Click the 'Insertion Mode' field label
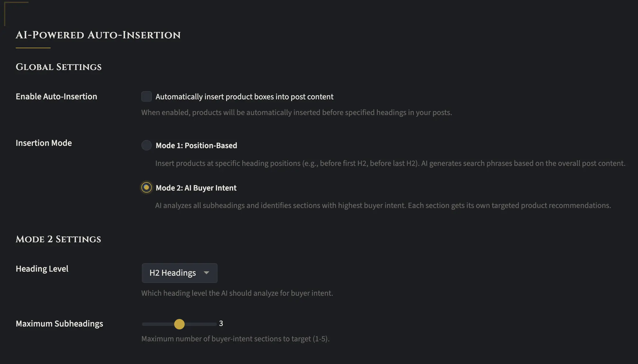 pos(44,143)
